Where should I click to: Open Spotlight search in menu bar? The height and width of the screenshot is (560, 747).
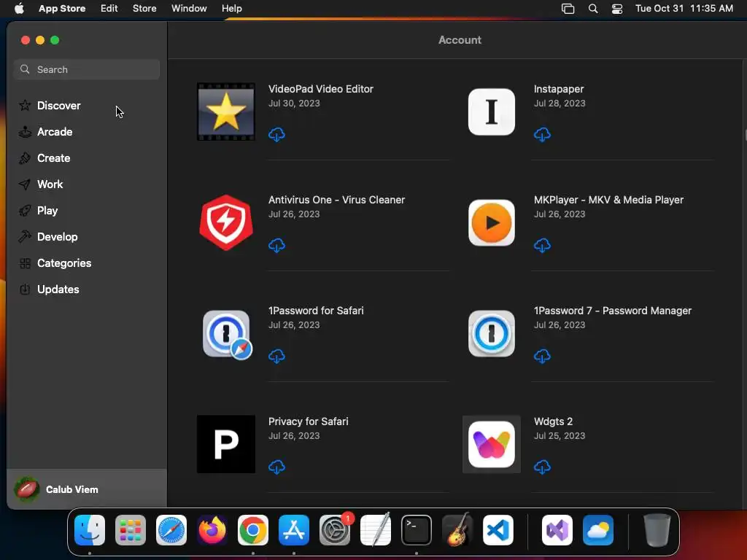(593, 9)
